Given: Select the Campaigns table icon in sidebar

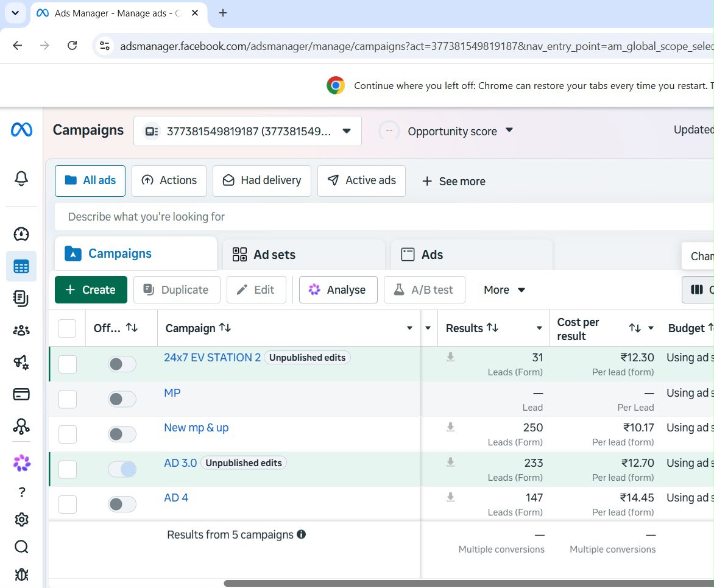Looking at the screenshot, I should [21, 266].
